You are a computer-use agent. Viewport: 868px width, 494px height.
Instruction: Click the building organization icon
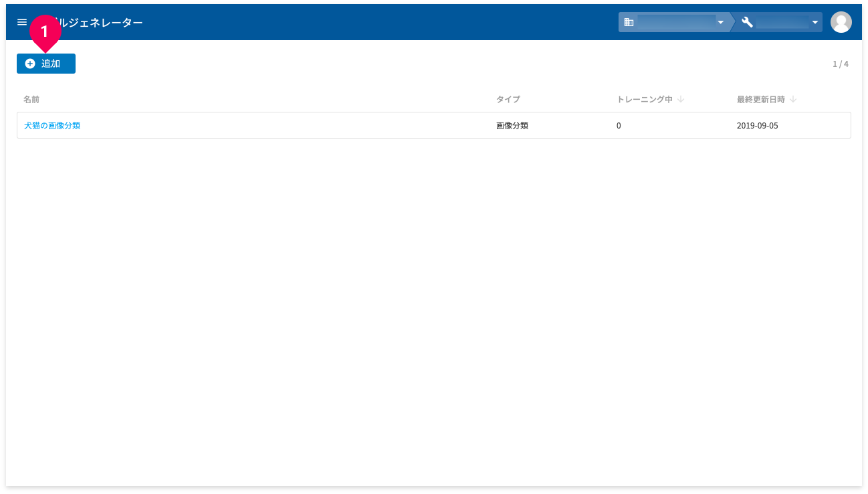629,22
